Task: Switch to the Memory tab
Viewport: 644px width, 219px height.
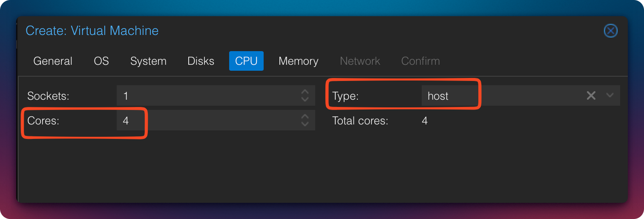Action: (x=298, y=61)
